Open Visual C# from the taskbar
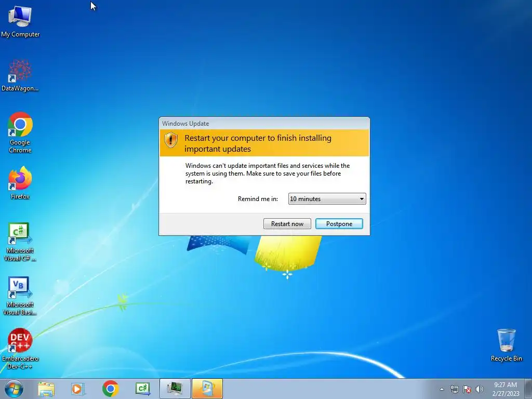The width and height of the screenshot is (532, 399). [142, 389]
